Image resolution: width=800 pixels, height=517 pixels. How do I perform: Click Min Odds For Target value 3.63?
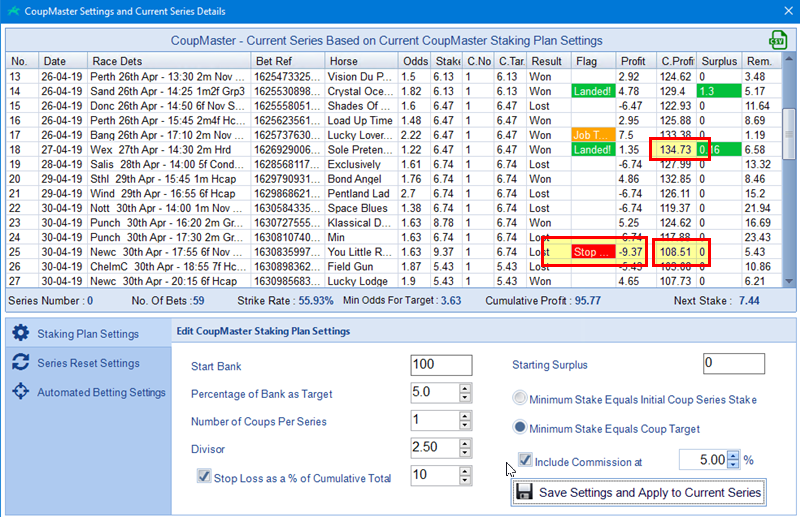click(x=451, y=301)
